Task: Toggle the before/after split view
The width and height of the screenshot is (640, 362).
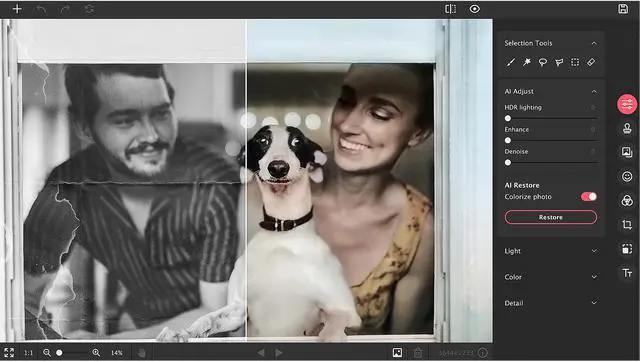Action: click(x=450, y=9)
